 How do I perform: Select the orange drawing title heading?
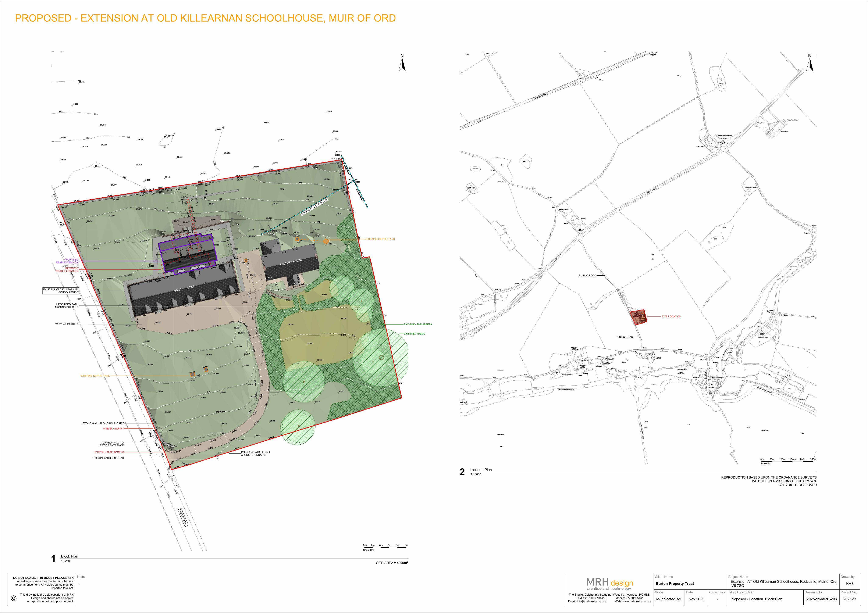[x=205, y=18]
